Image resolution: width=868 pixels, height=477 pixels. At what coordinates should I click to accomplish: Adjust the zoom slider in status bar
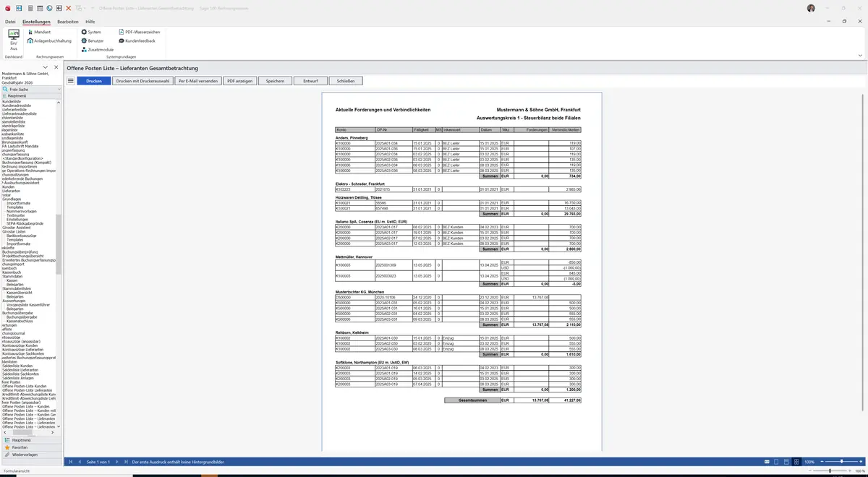pos(841,462)
